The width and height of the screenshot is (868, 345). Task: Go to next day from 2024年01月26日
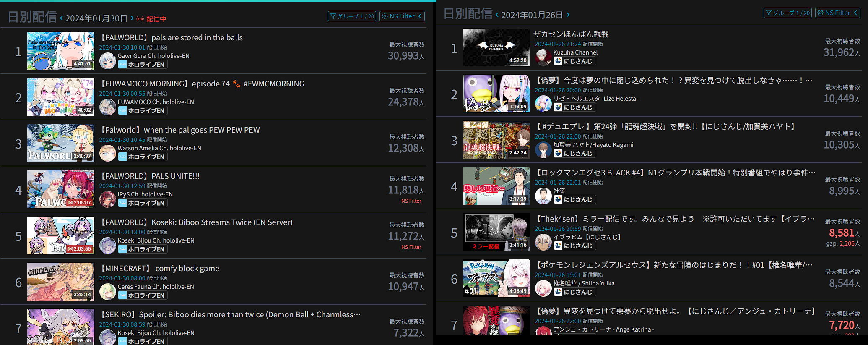[x=568, y=15]
